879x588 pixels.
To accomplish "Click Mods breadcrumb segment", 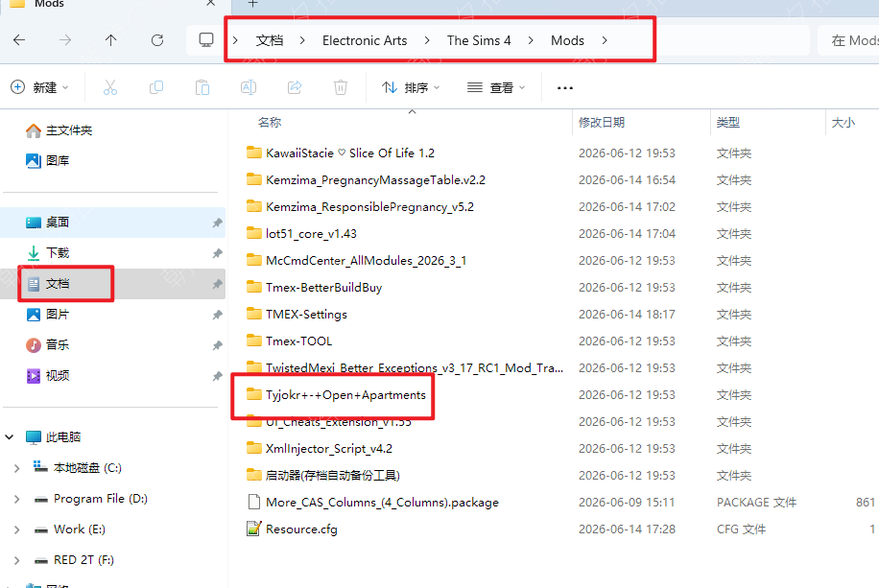I will pos(567,40).
